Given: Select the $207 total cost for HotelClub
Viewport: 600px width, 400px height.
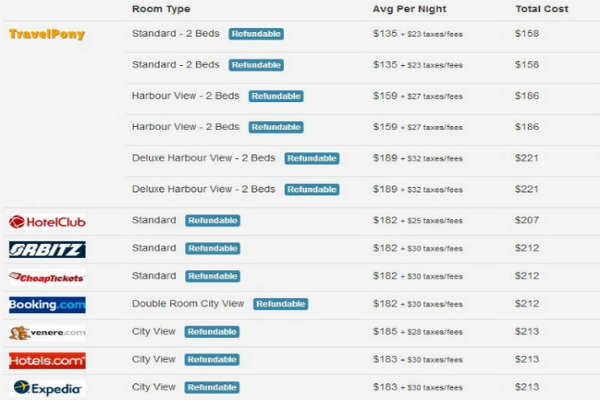Looking at the screenshot, I should coord(527,220).
